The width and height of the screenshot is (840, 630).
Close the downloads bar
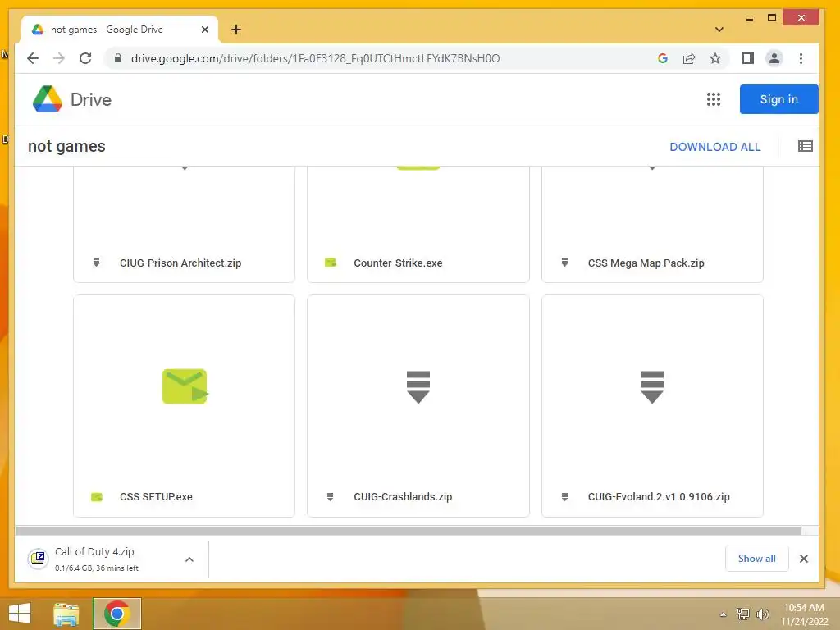coord(804,559)
